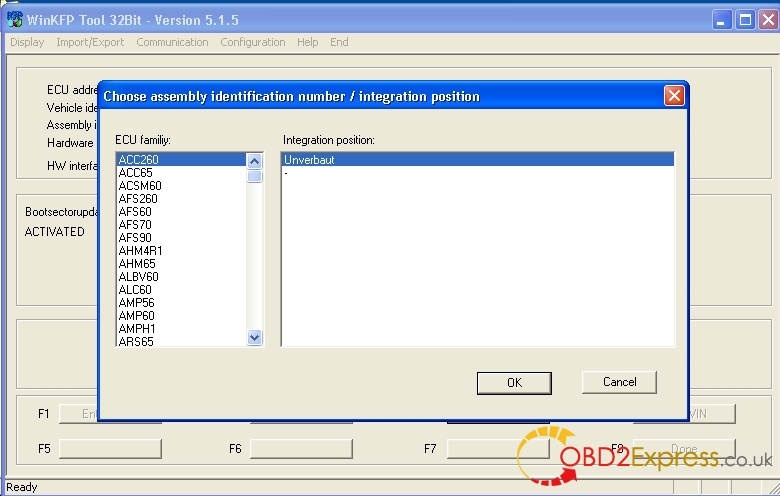Screen dimensions: 780x496
Task: Choose ALBV60 from the list
Action: (138, 277)
